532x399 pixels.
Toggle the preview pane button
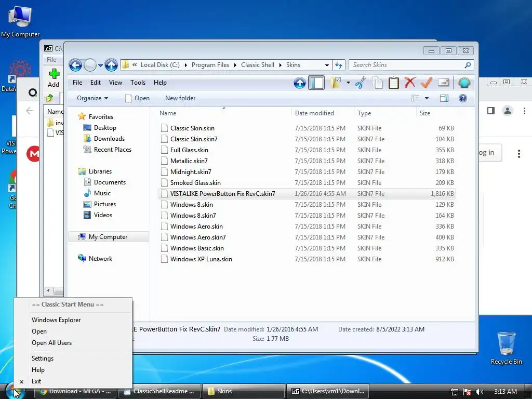point(444,98)
